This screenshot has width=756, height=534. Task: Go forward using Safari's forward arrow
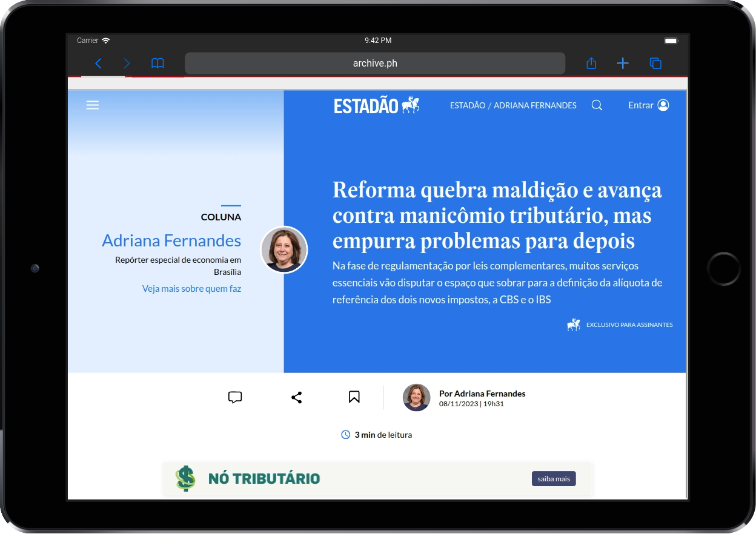[x=127, y=63]
